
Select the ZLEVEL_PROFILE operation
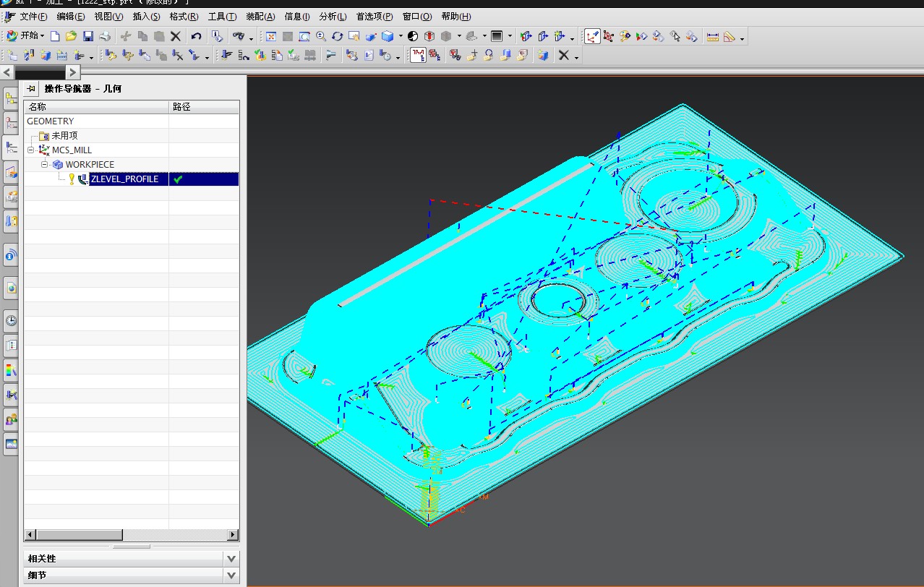click(x=124, y=179)
